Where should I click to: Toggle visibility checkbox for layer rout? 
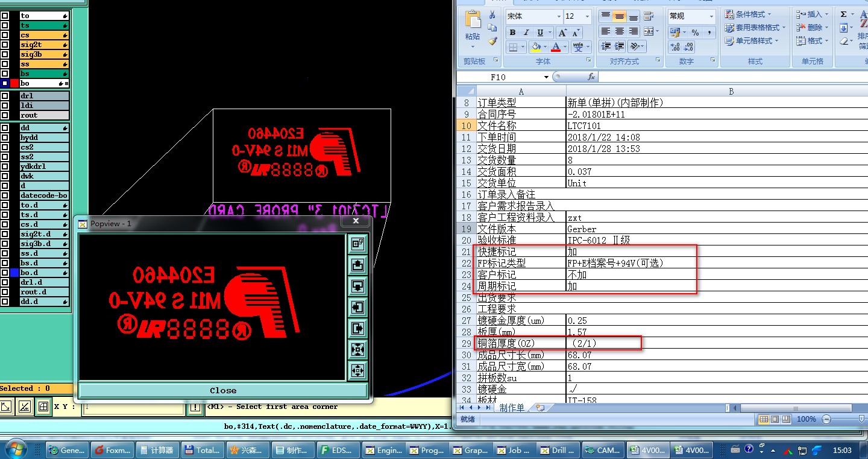click(5, 115)
